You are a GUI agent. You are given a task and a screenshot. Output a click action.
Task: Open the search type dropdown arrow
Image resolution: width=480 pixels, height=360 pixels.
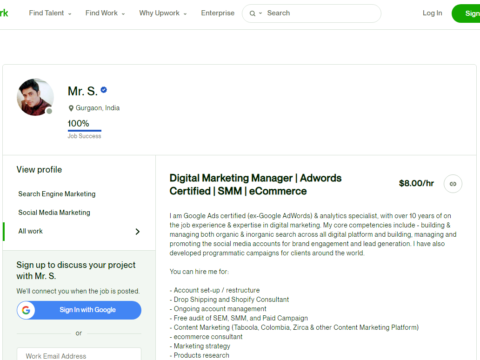261,13
